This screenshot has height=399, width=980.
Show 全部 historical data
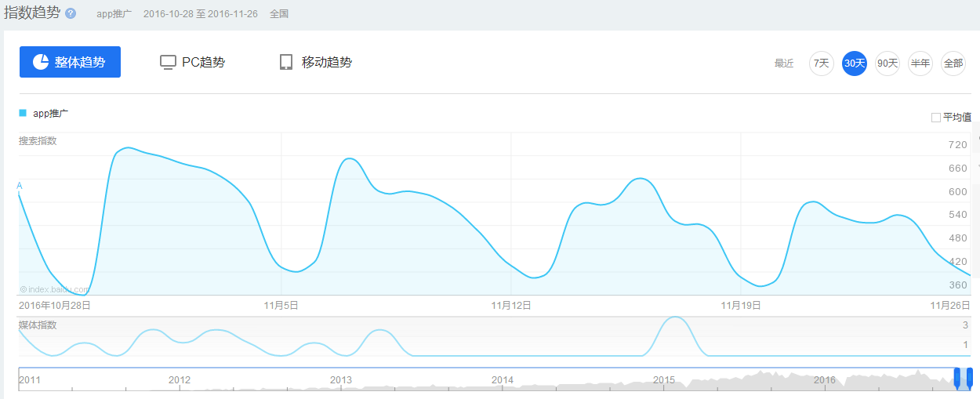point(953,63)
